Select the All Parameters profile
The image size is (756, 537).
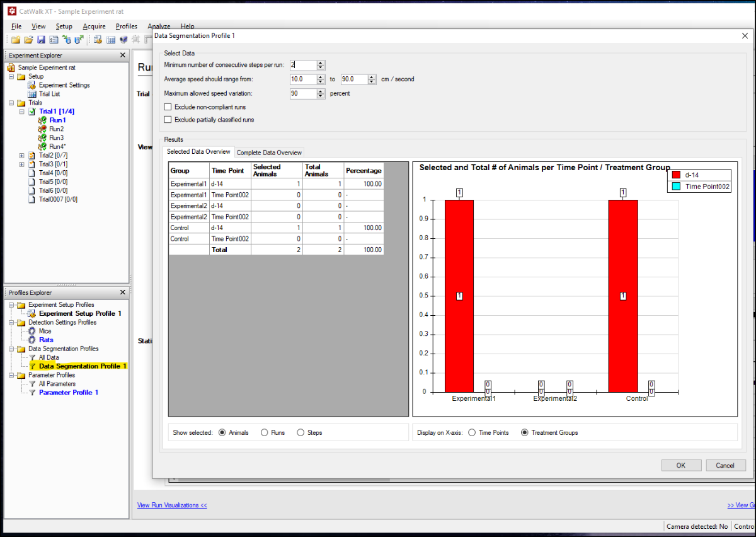coord(57,384)
